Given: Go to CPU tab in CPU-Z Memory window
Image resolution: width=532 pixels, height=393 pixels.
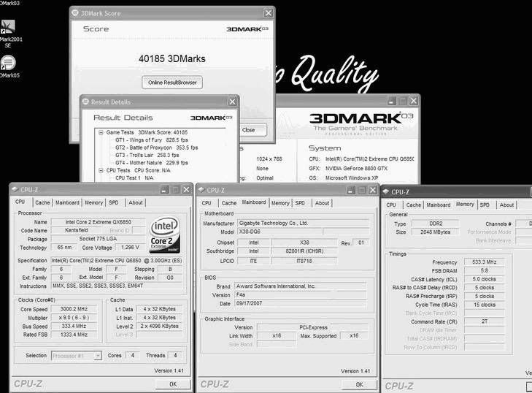Looking at the screenshot, I should (391, 205).
